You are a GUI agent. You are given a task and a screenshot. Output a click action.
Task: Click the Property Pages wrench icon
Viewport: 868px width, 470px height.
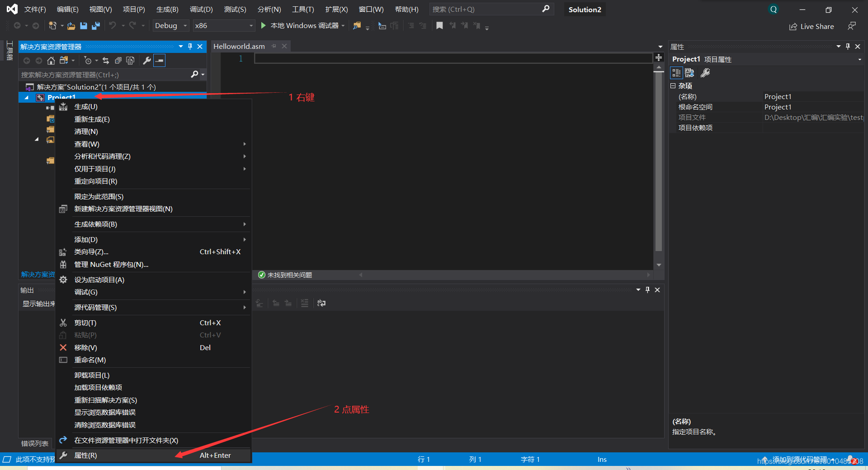point(705,73)
